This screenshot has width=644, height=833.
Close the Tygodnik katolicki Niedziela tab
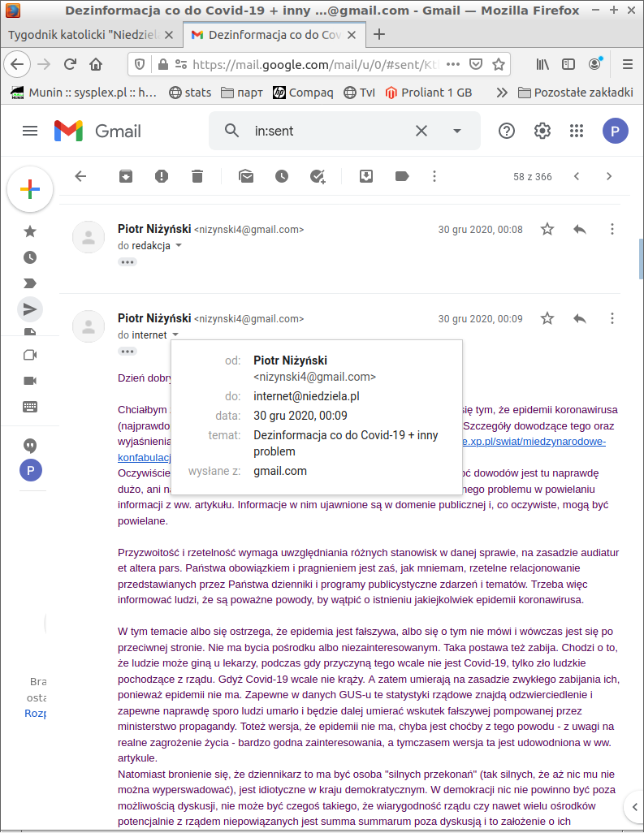169,35
